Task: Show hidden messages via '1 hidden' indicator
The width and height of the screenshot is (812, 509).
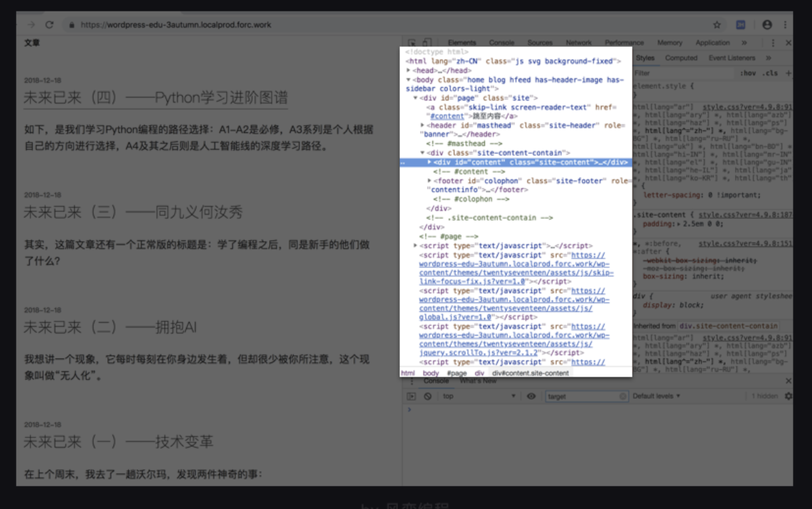Action: 764,396
